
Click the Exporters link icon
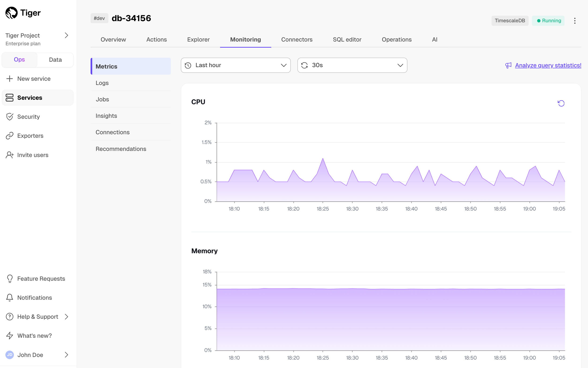pyautogui.click(x=9, y=136)
